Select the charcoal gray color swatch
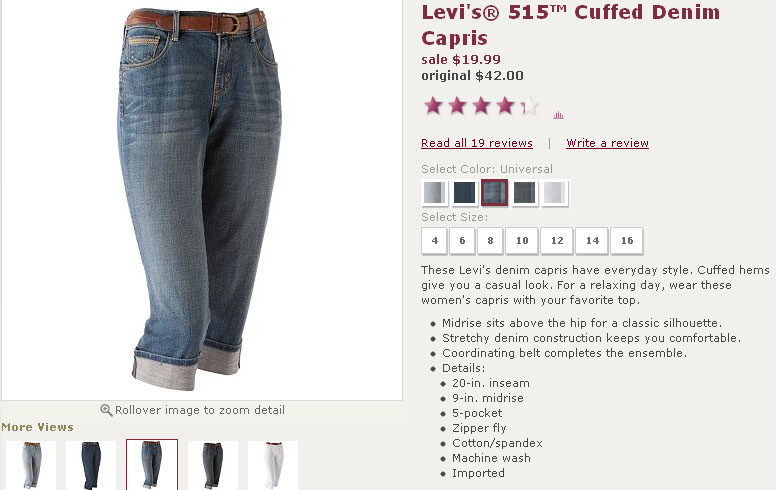This screenshot has height=490, width=776. [x=525, y=192]
